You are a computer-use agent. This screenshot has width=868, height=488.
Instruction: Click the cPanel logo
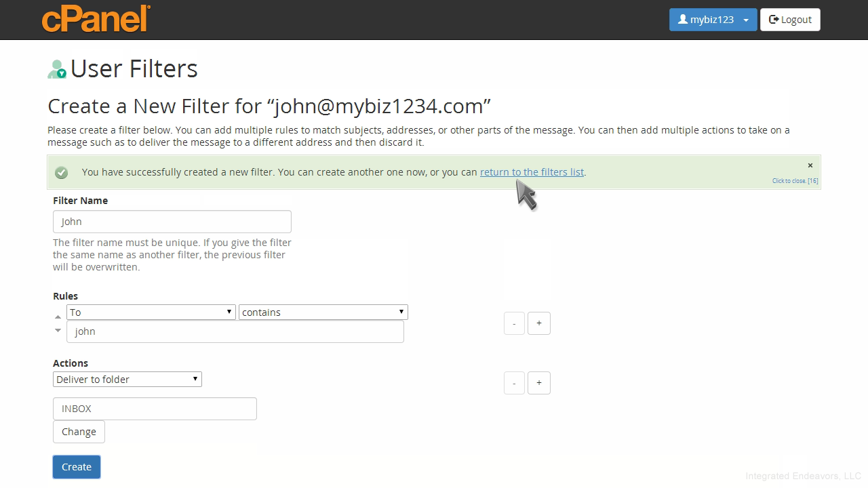click(x=96, y=19)
